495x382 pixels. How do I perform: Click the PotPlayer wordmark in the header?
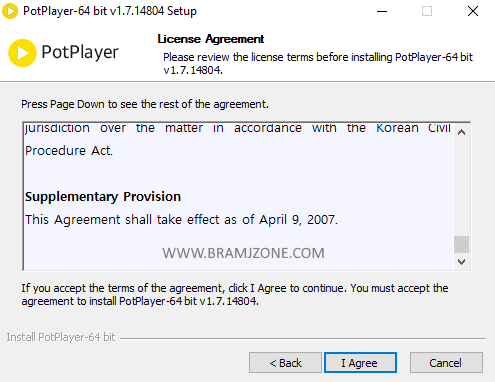[x=80, y=52]
